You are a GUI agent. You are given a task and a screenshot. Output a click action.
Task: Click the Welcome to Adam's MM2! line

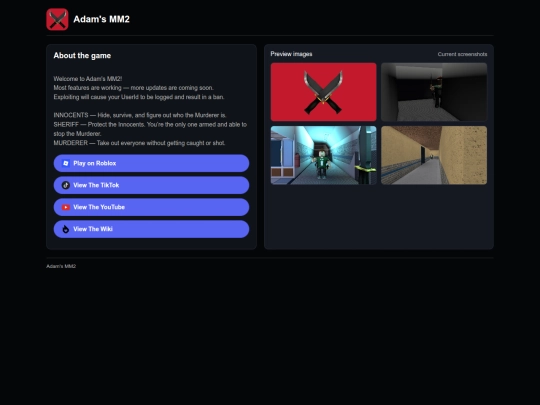point(88,79)
